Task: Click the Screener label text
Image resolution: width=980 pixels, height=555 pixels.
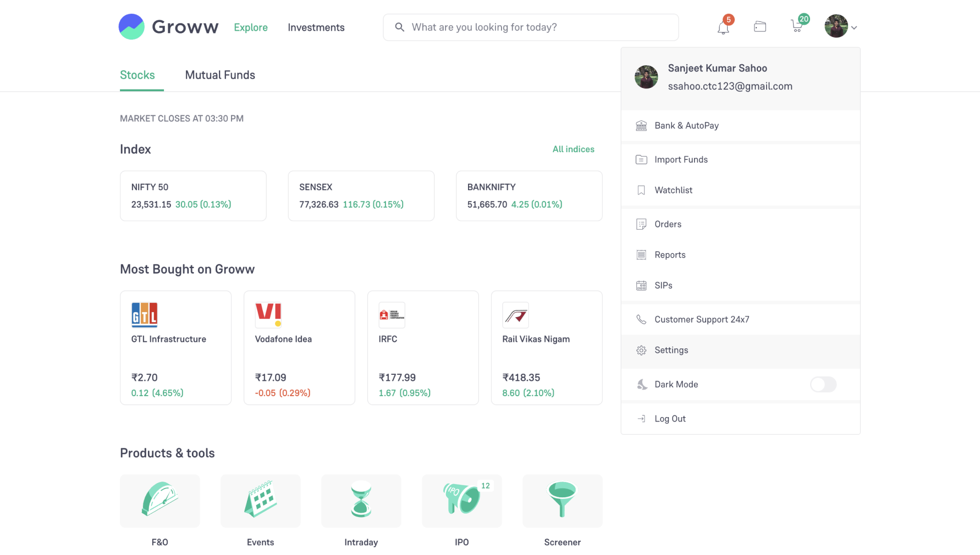Action: (563, 542)
